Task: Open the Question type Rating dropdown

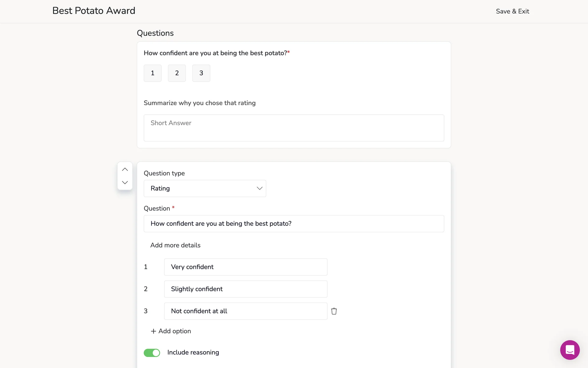Action: 205,188
